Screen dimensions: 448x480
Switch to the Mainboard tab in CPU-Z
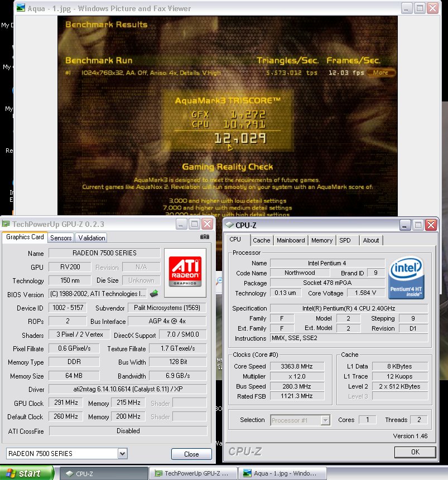291,240
